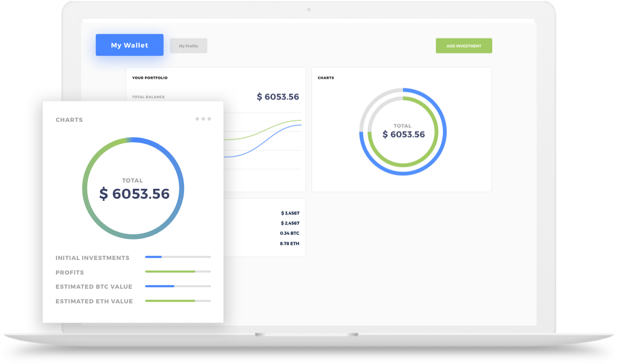This screenshot has height=364, width=617.
Task: Click the Profits label in floating card
Action: point(70,272)
